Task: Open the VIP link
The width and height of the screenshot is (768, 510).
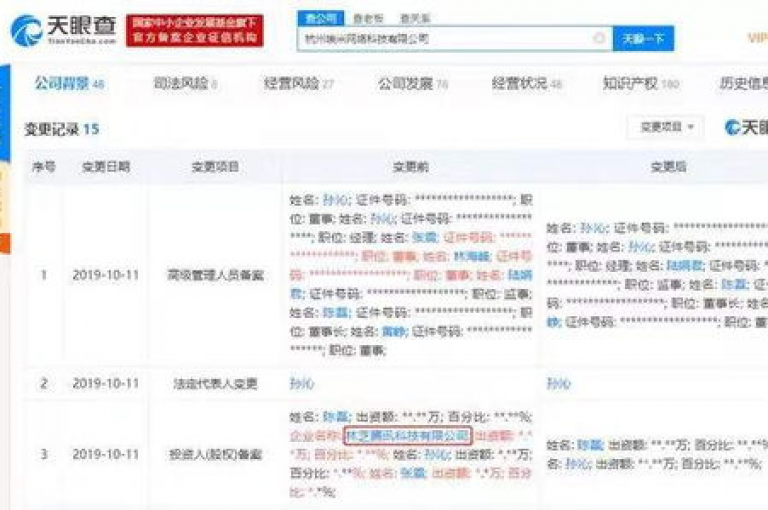Action: pyautogui.click(x=757, y=38)
